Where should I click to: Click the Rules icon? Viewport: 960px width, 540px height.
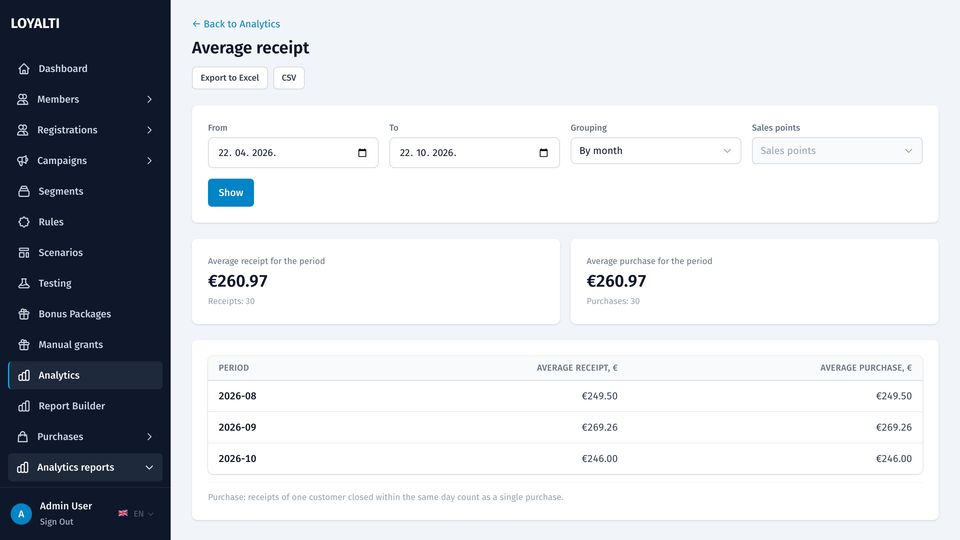coord(24,222)
